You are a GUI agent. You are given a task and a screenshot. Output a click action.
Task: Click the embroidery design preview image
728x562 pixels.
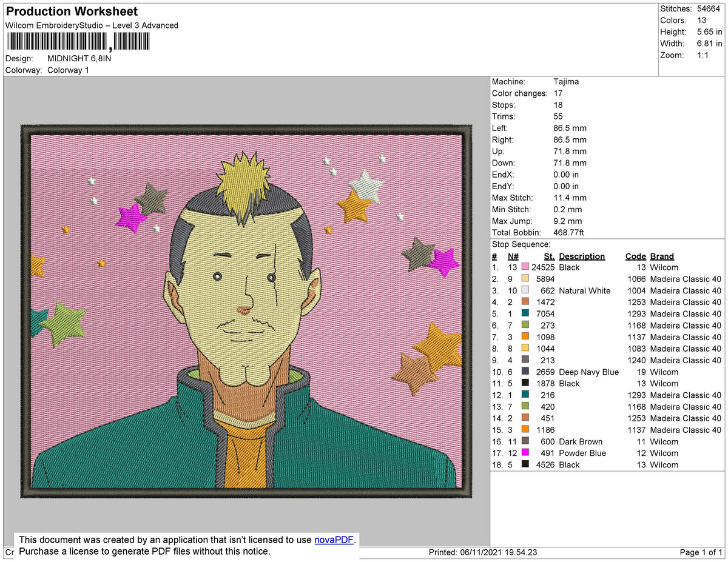click(246, 311)
